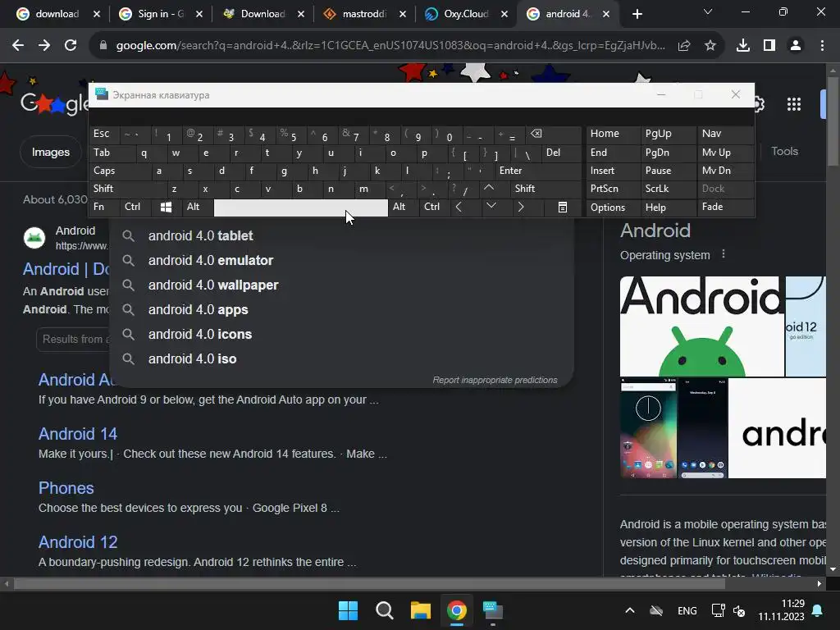
Task: Open Phones result link
Action: pos(66,487)
